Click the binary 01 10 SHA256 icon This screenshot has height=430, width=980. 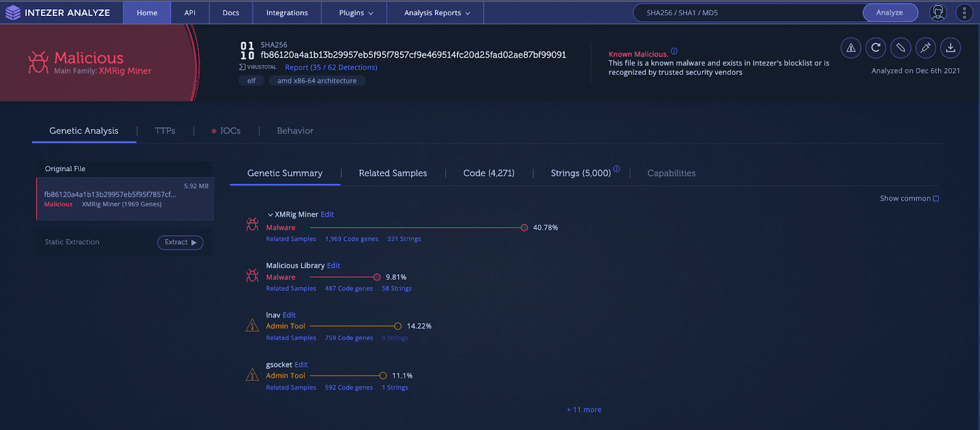coord(247,51)
